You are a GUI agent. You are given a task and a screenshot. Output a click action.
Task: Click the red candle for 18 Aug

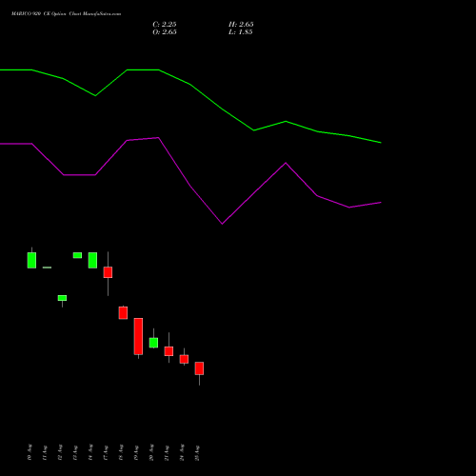pos(123,312)
